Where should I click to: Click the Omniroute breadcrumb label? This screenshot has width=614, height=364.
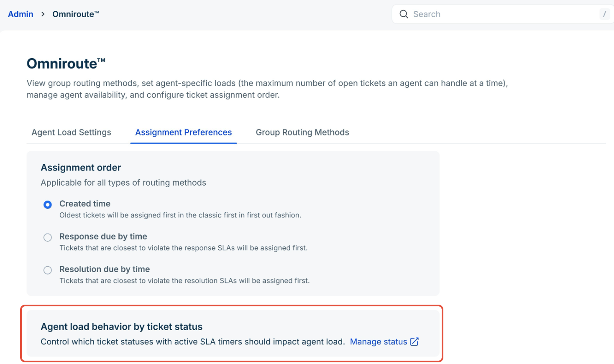point(76,14)
